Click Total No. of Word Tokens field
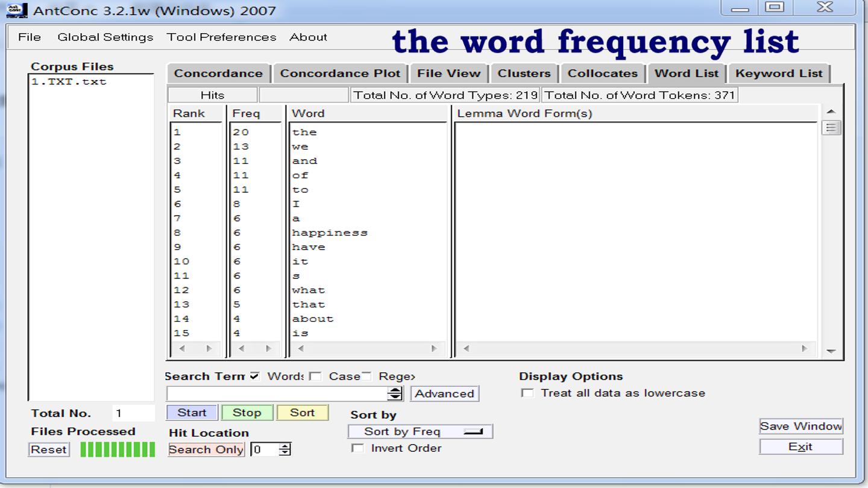Viewport: 868px width, 488px height. tap(640, 95)
